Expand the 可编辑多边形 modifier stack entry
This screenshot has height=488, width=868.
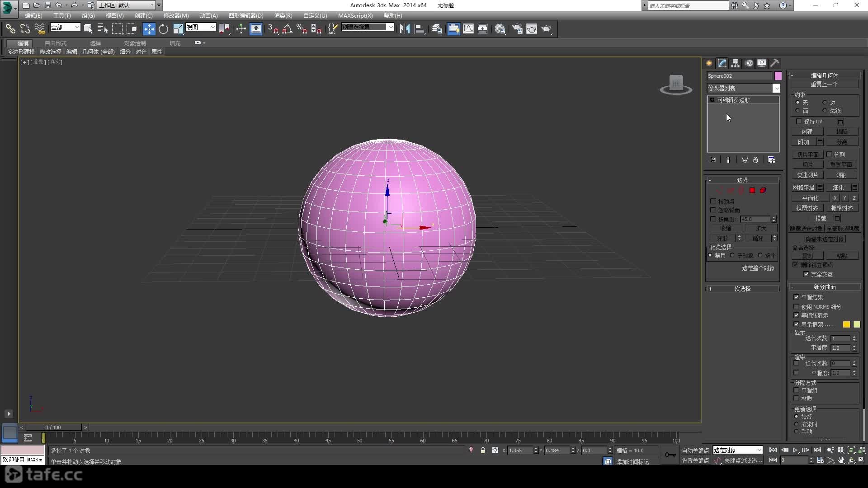click(x=712, y=100)
